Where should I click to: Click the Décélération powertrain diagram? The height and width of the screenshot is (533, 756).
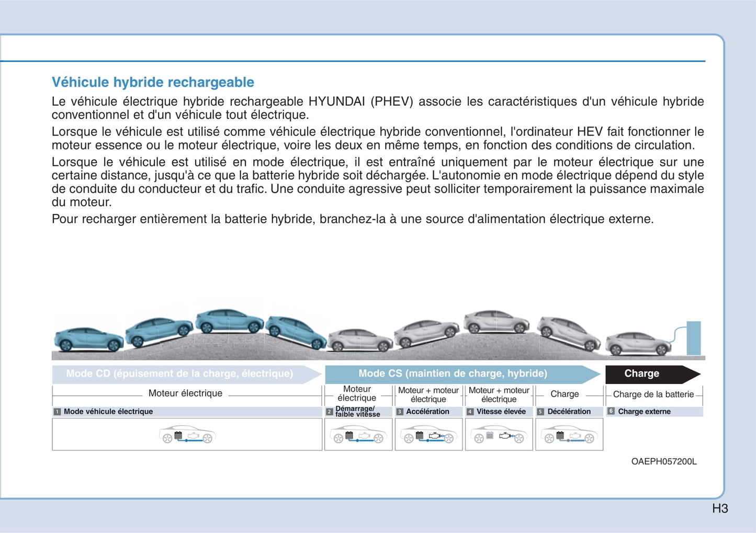pos(569,434)
